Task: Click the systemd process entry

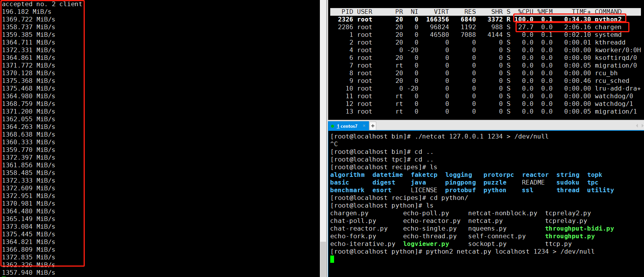Action: coord(608,35)
